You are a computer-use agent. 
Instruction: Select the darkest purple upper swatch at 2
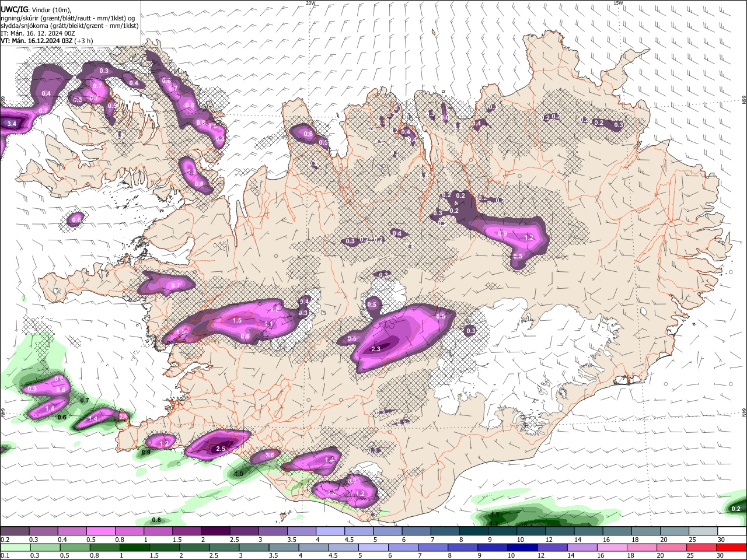pos(215,531)
